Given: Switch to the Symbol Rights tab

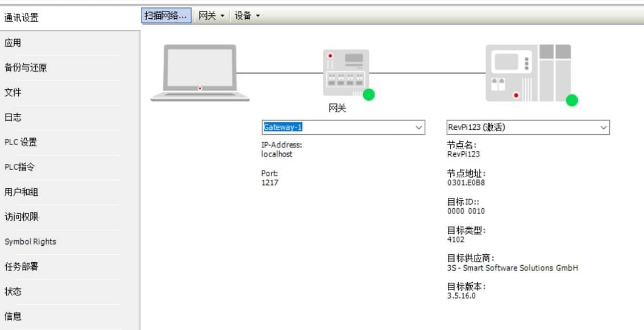Looking at the screenshot, I should point(30,241).
